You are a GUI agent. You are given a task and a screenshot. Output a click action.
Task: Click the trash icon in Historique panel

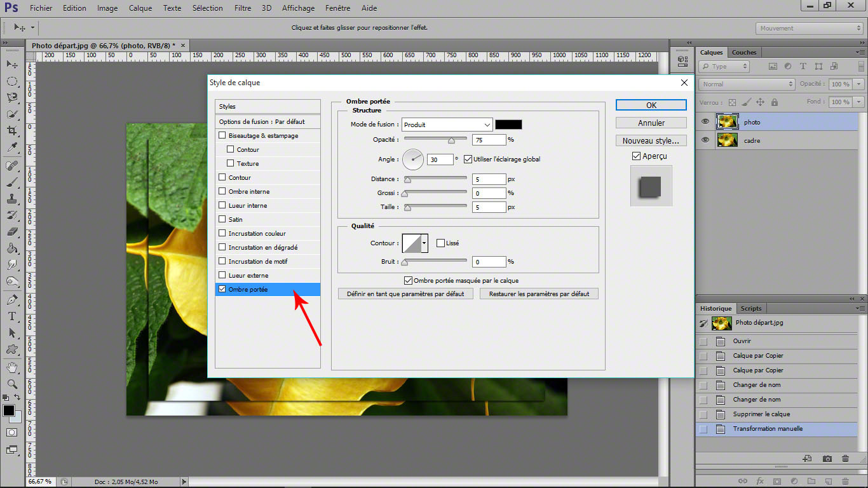[x=845, y=459]
